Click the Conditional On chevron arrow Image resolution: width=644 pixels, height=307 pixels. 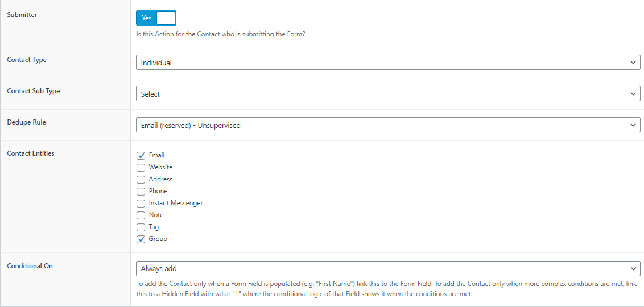point(633,268)
